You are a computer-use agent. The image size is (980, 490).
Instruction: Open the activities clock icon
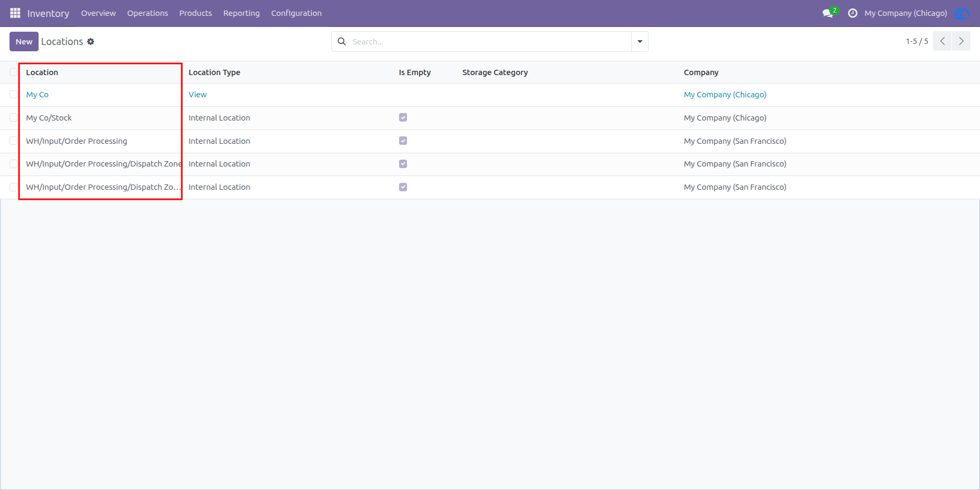point(853,13)
